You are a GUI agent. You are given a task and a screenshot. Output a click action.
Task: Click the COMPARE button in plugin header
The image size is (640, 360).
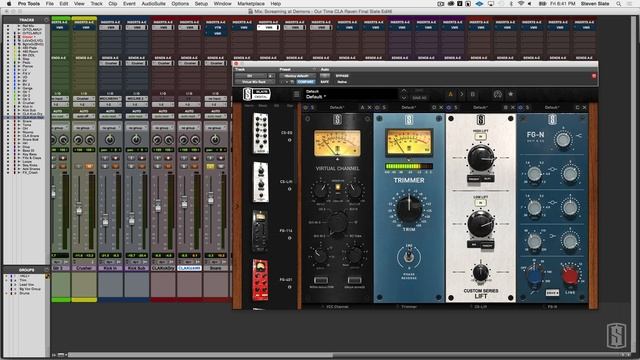click(x=306, y=82)
